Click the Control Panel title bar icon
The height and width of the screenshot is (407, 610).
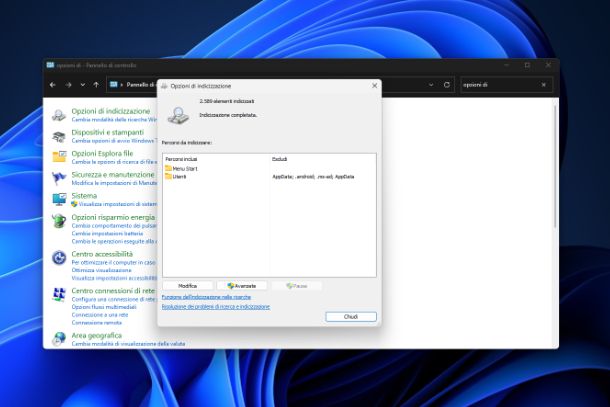(x=50, y=65)
